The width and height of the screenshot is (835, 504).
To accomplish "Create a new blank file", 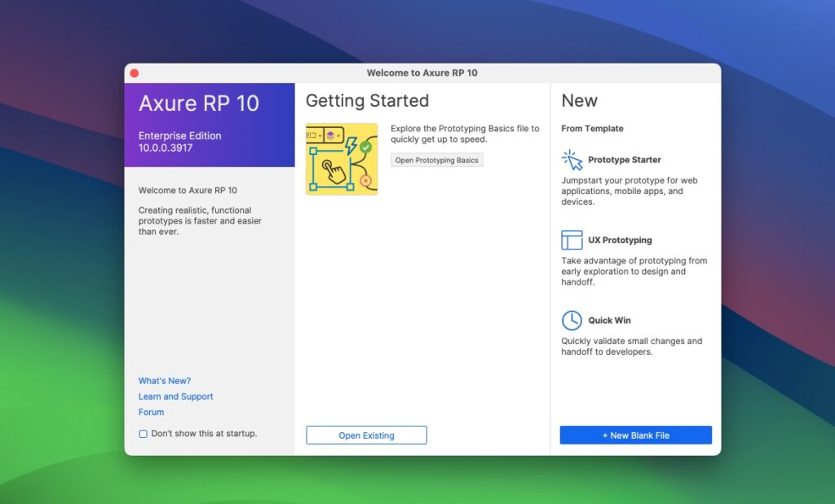I will point(635,435).
